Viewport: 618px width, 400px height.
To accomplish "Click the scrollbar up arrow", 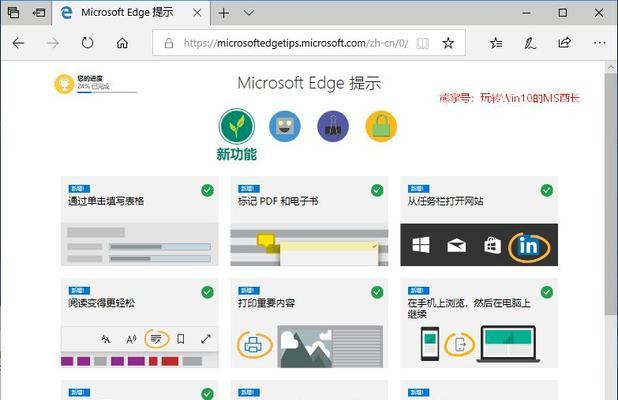I will [x=611, y=67].
